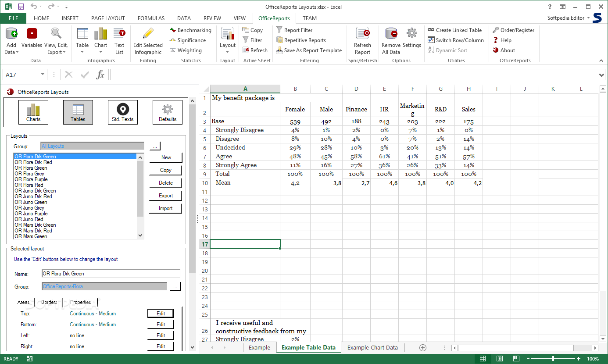Open the Table dropdown arrow
Viewport: 608px width, 364px height.
pos(82,53)
